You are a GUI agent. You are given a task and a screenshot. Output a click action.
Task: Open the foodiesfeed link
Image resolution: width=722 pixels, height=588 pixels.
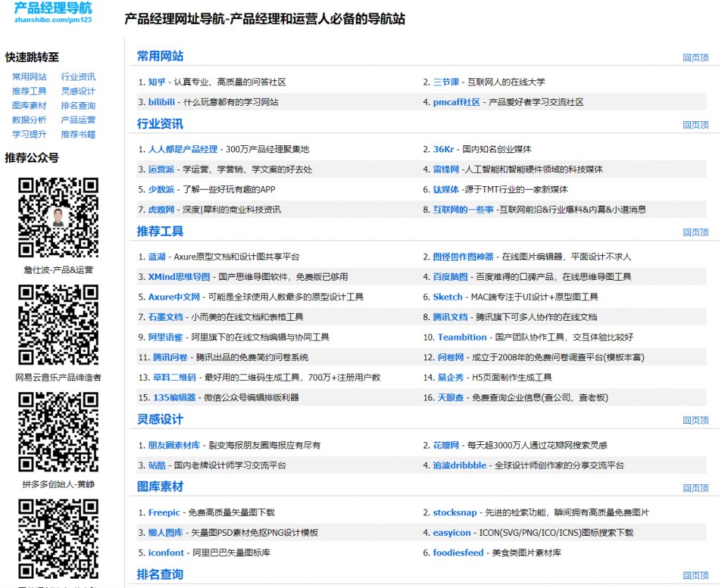[458, 553]
